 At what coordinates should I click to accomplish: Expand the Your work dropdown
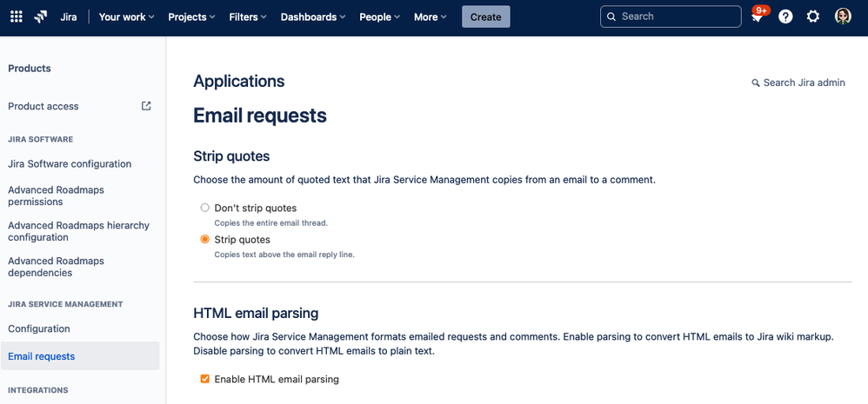pos(126,17)
